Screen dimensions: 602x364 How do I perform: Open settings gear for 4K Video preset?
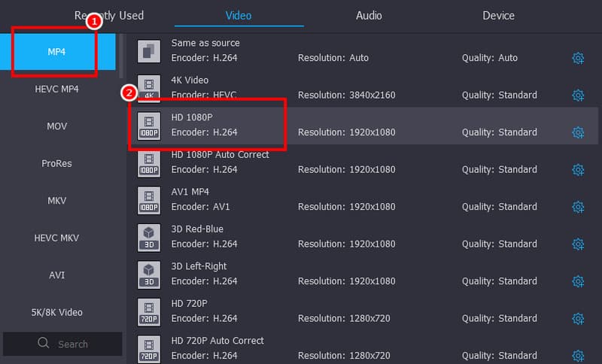(578, 96)
